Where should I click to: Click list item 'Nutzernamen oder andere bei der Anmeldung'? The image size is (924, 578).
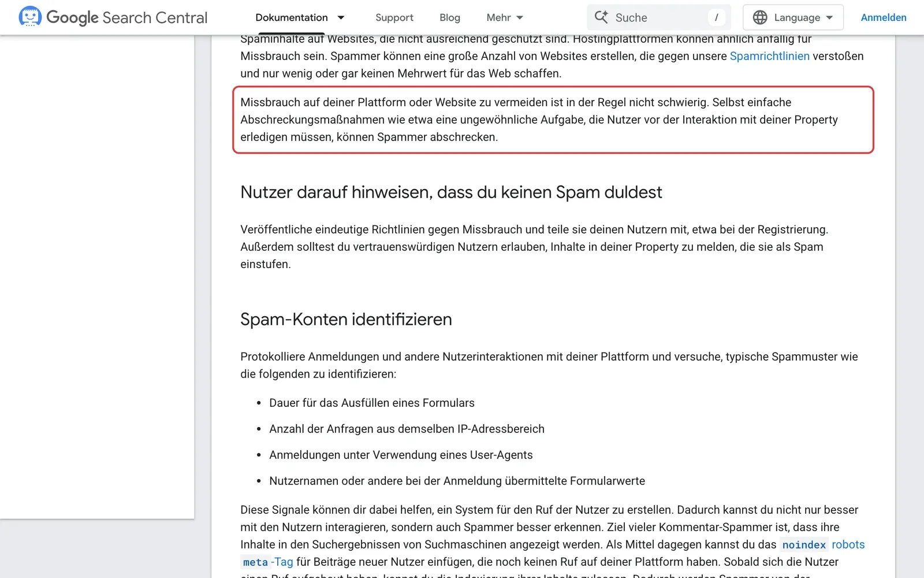457,481
